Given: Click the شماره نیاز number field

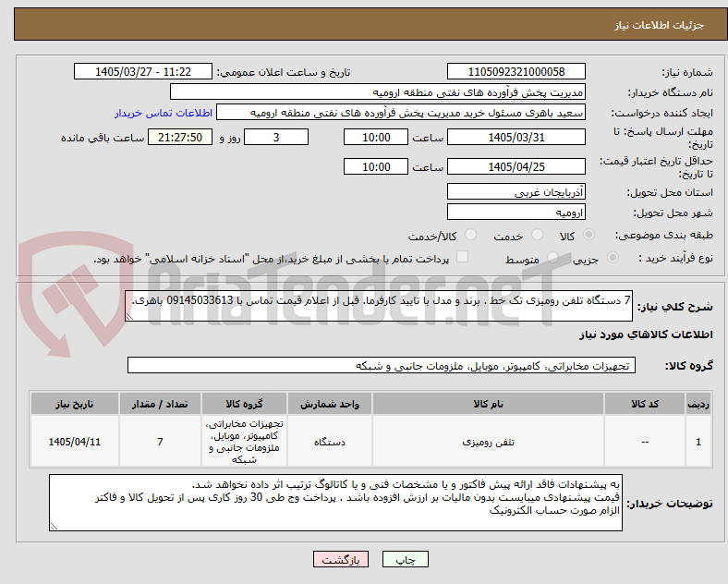Looking at the screenshot, I should point(516,71).
